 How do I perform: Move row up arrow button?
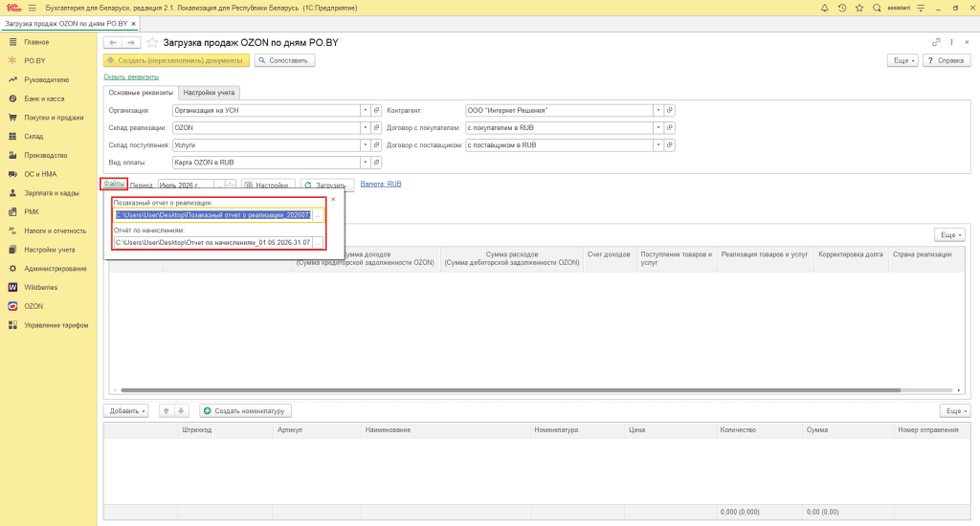[x=166, y=411]
